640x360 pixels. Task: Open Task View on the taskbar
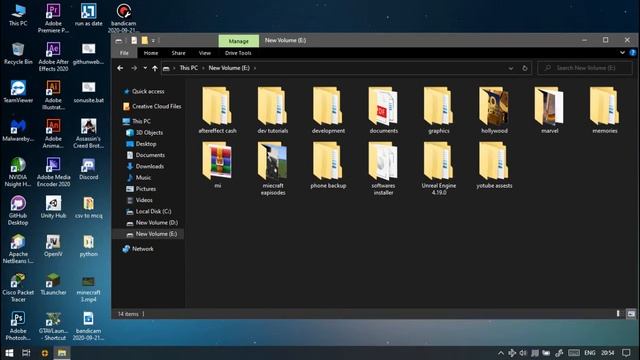point(26,353)
